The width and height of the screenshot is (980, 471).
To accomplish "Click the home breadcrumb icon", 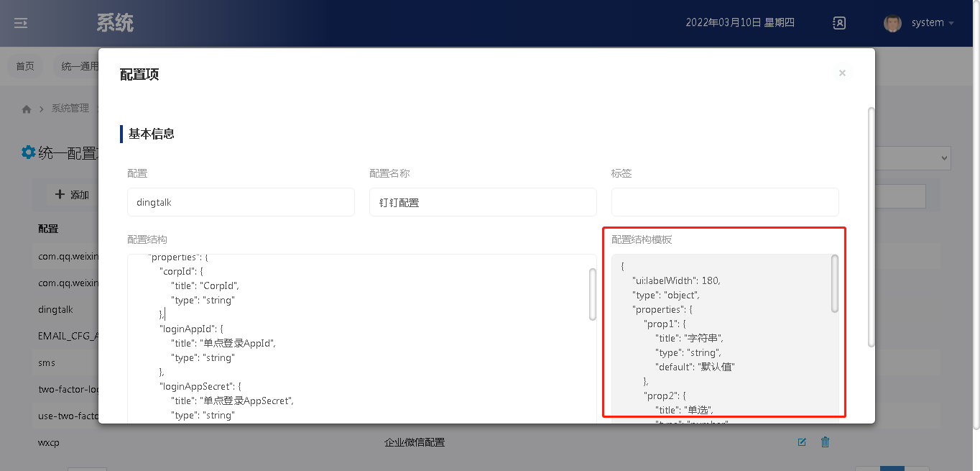I will click(x=27, y=109).
